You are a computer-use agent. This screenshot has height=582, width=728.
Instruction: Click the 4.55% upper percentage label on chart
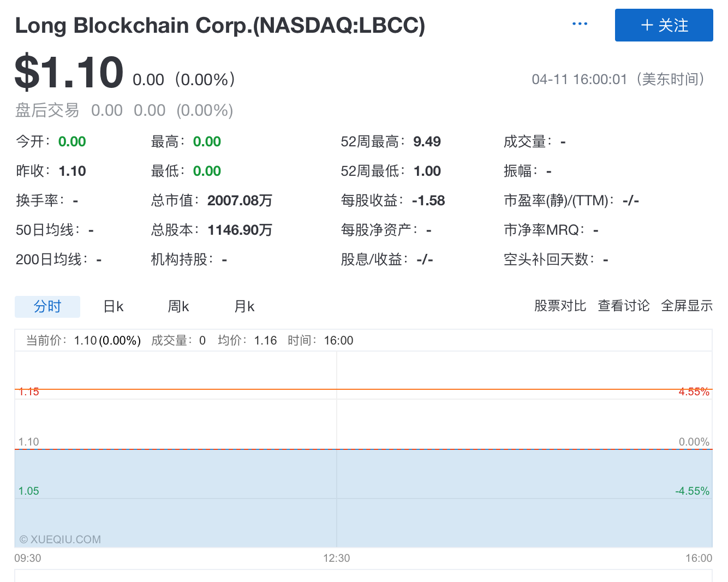pos(694,391)
